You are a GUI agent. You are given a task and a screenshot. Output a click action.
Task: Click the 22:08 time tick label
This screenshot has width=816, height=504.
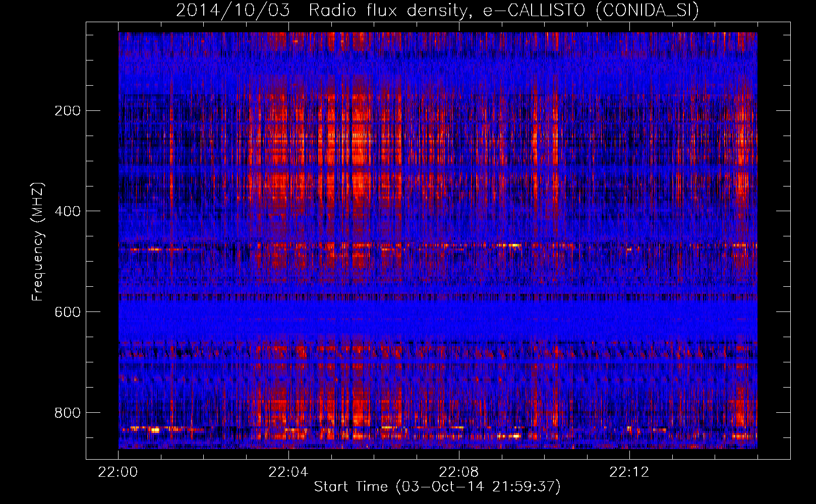pyautogui.click(x=459, y=472)
